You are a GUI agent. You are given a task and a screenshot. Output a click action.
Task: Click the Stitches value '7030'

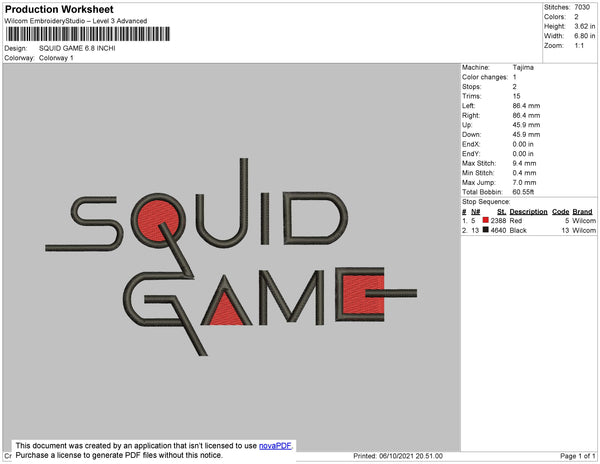[582, 7]
